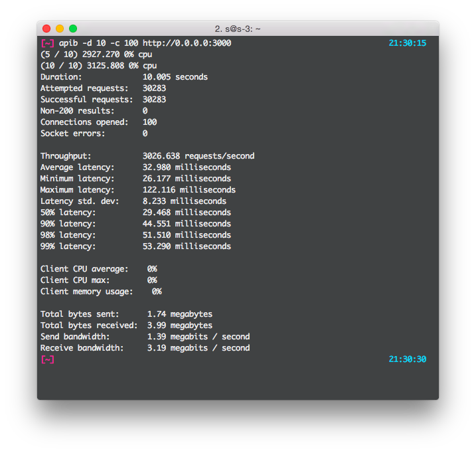Image resolution: width=476 pixels, height=453 pixels.
Task: Click the 21:30:30 timestamp
Action: point(408,359)
